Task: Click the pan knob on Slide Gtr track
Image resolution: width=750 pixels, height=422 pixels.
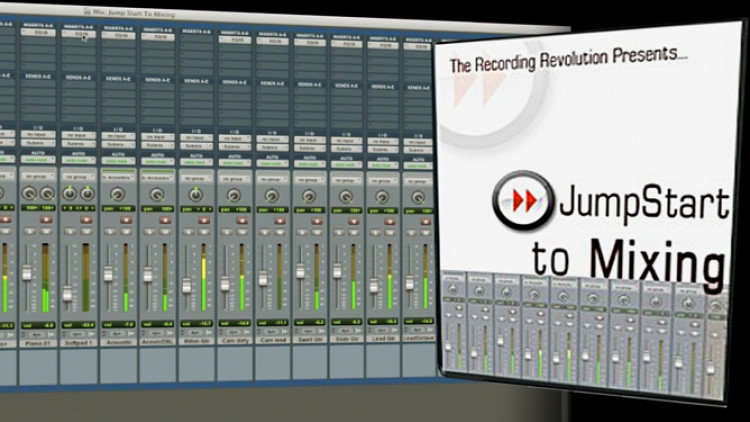Action: click(345, 196)
